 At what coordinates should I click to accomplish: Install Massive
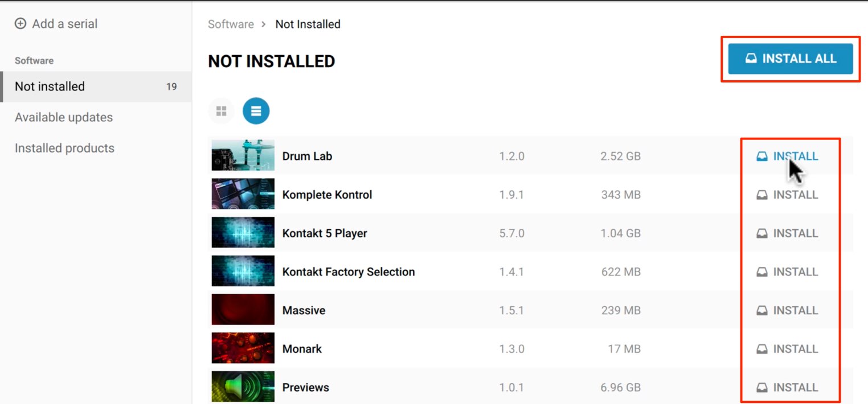click(x=787, y=310)
